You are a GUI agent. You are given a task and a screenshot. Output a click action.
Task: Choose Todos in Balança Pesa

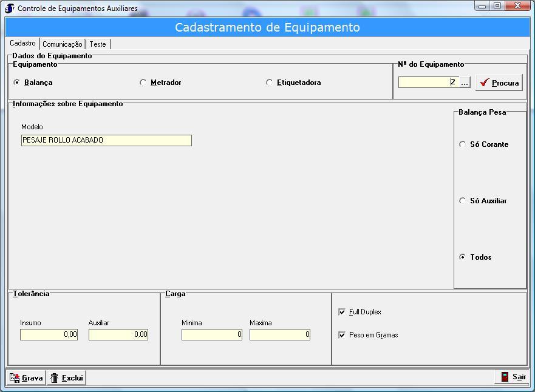(463, 257)
